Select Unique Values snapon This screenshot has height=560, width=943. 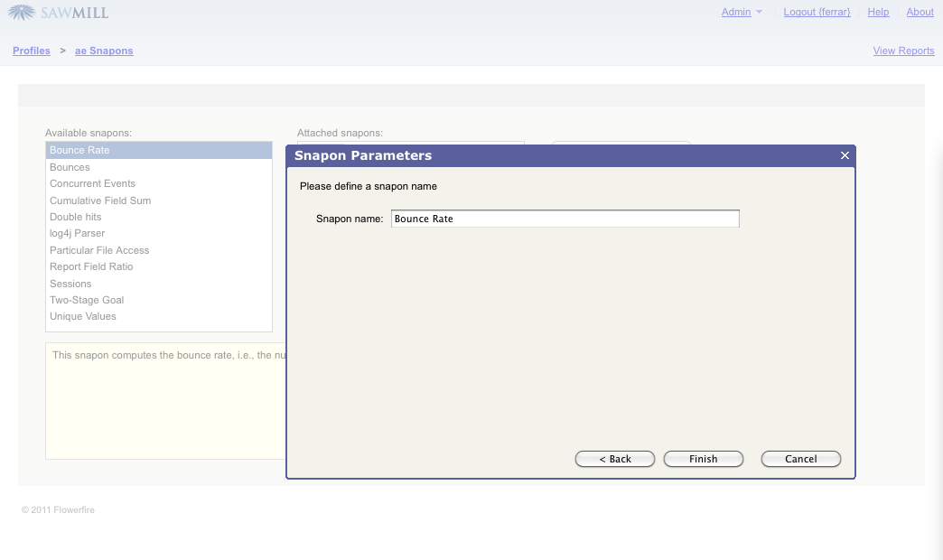click(x=82, y=316)
